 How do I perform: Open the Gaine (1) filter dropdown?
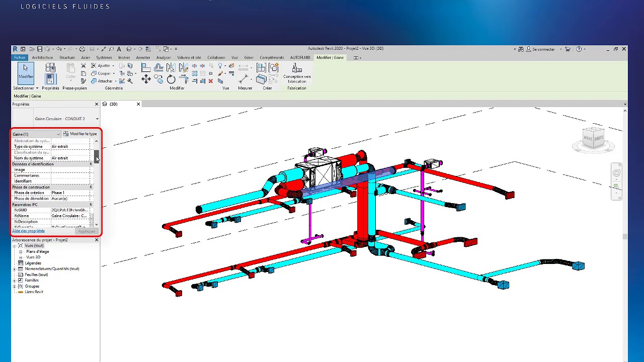(x=36, y=134)
